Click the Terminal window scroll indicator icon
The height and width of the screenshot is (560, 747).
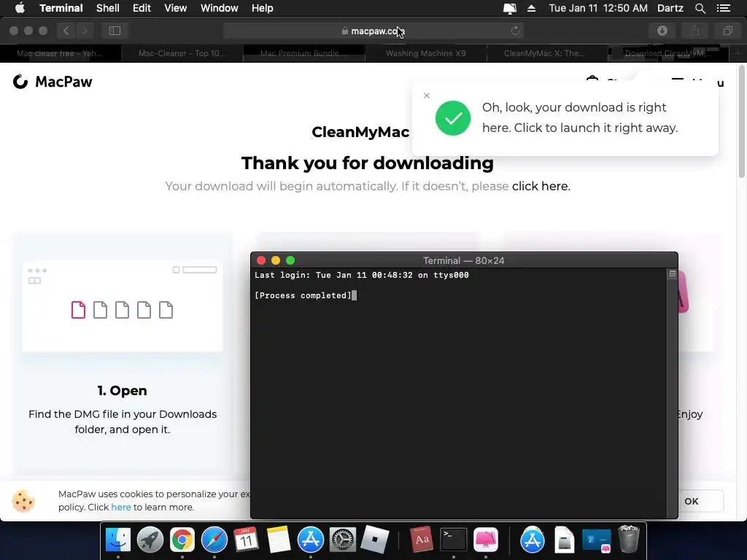pos(672,274)
